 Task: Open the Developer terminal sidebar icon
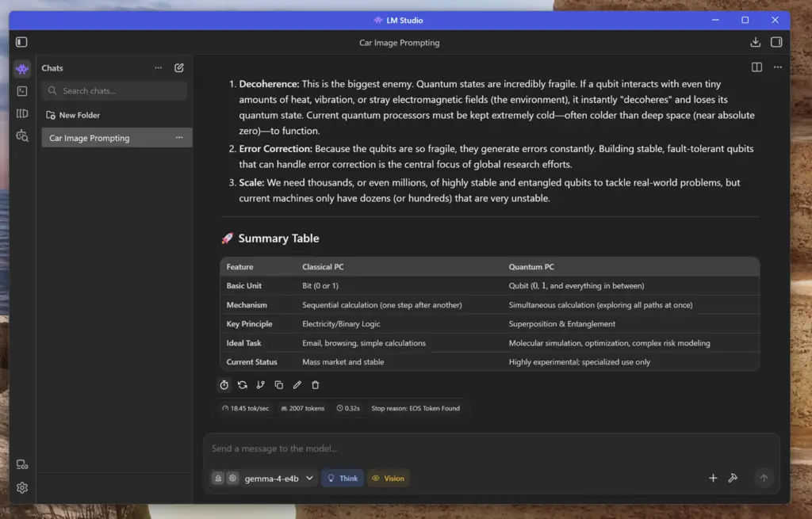pos(21,91)
